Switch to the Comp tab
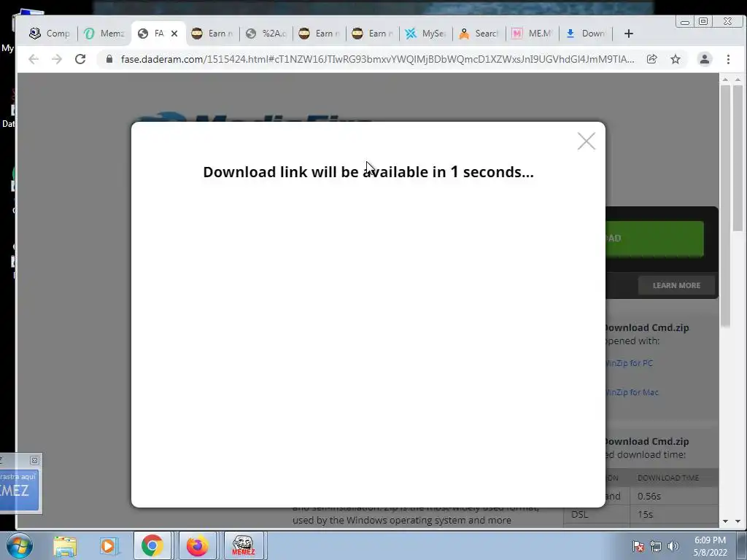This screenshot has width=747, height=560. click(50, 34)
